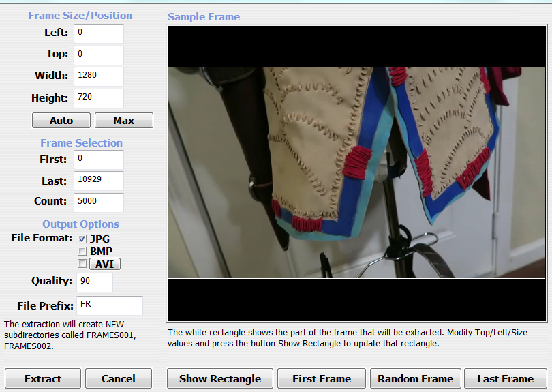Select the Width field showing 1280

click(x=98, y=76)
